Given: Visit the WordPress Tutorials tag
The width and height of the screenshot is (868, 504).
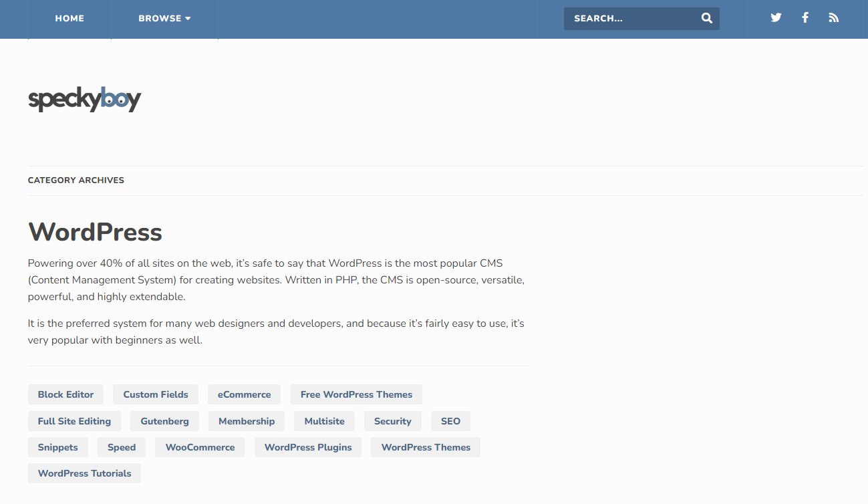Looking at the screenshot, I should click(84, 473).
